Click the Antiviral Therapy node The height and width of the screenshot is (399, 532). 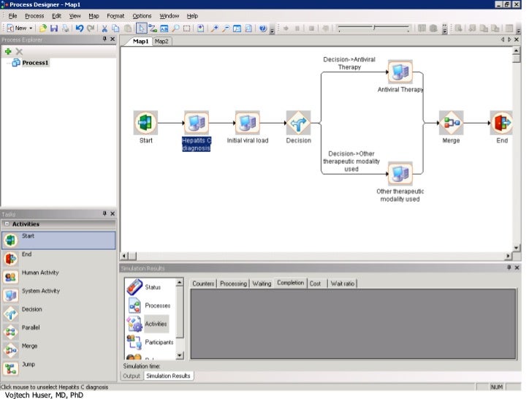click(x=400, y=72)
